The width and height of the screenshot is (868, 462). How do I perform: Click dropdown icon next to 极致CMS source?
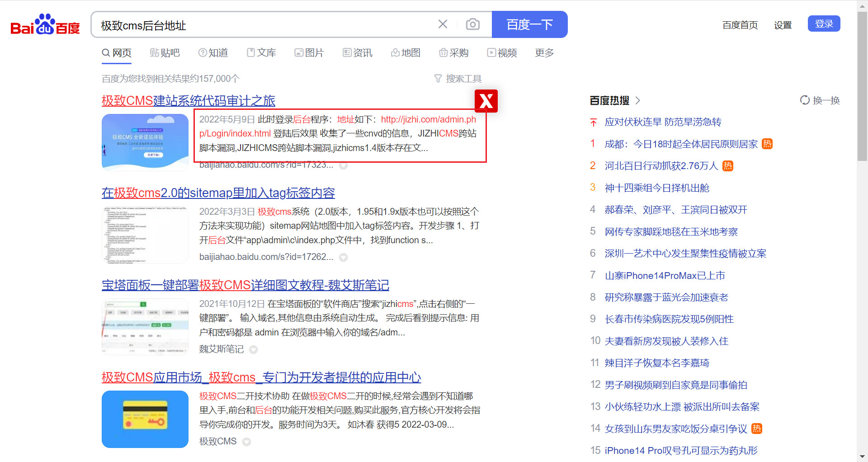coord(246,442)
